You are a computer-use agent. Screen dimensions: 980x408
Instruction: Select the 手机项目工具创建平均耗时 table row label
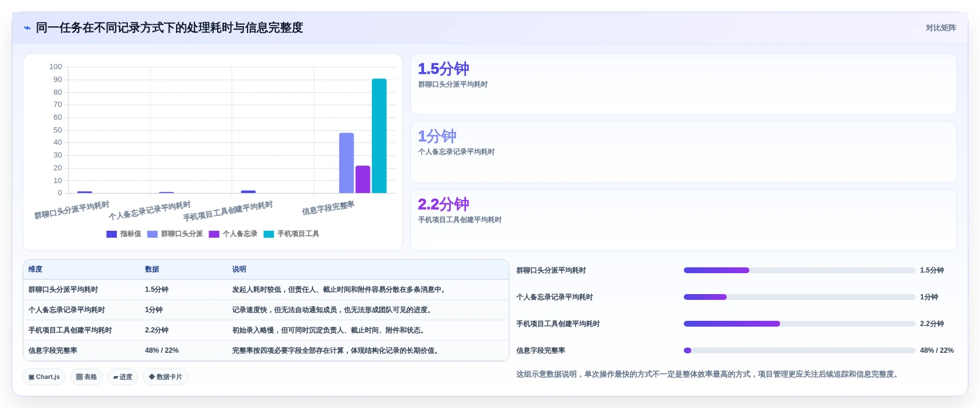pyautogui.click(x=70, y=330)
